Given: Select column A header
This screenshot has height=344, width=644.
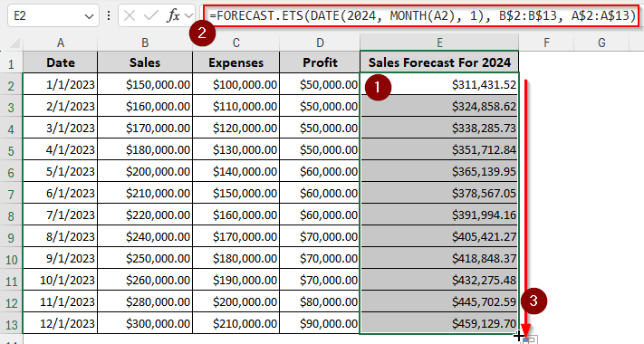Looking at the screenshot, I should pyautogui.click(x=61, y=43).
